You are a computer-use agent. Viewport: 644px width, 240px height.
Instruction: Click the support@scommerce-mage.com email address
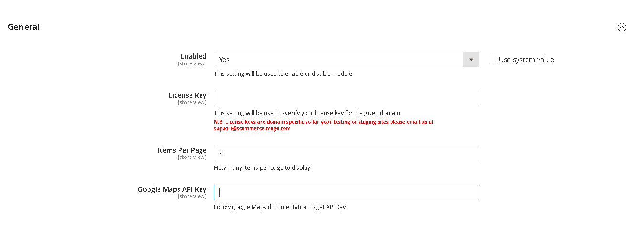tap(252, 128)
